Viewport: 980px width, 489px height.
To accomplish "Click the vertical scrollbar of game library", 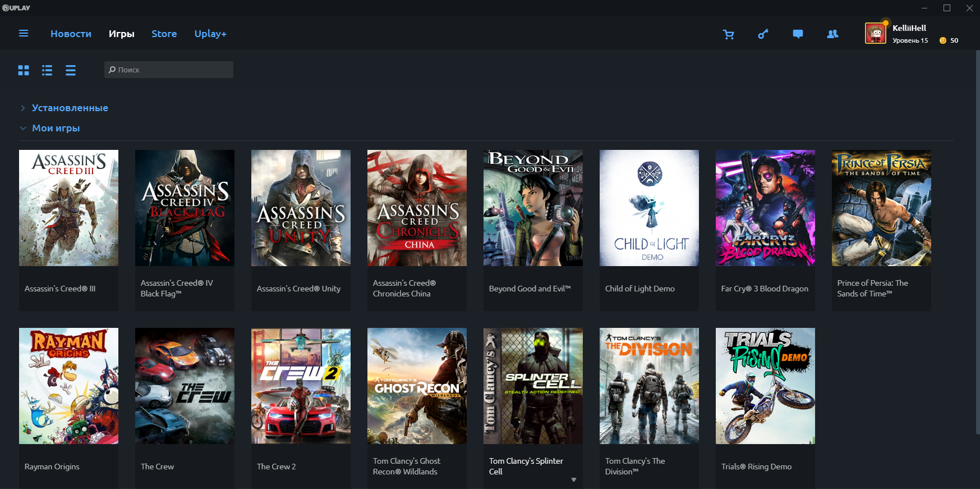I will (978, 241).
